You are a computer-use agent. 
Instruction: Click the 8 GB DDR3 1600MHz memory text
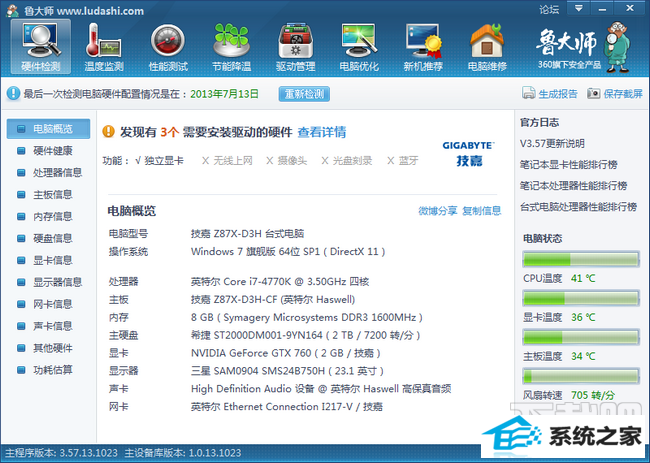[307, 318]
